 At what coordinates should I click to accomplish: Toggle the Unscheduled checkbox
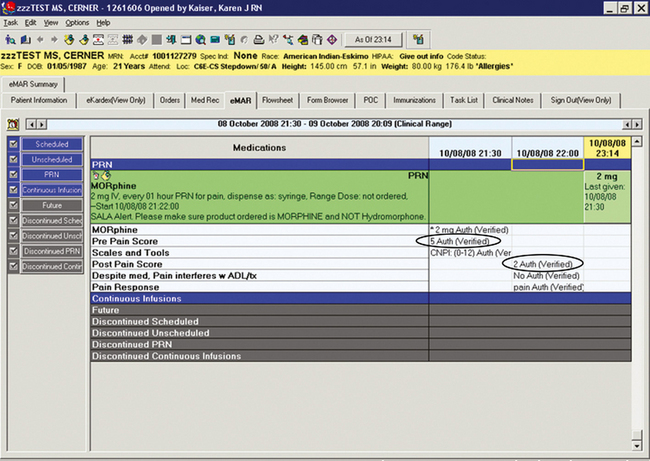pos(13,160)
